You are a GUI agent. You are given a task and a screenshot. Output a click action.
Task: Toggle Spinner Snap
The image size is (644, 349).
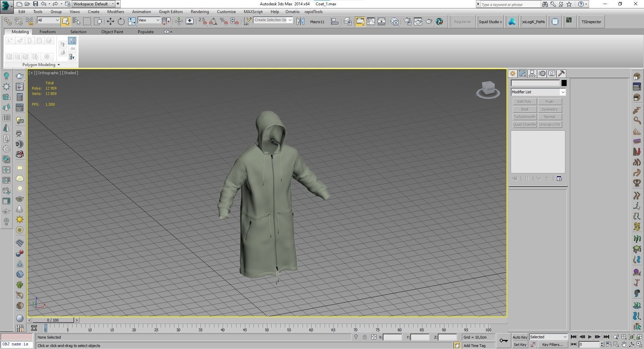pyautogui.click(x=235, y=21)
